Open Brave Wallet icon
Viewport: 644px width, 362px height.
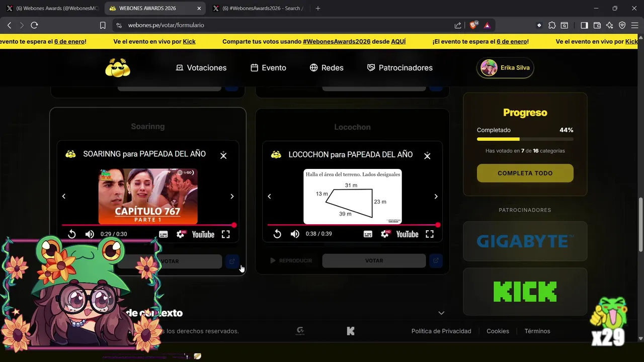[597, 25]
